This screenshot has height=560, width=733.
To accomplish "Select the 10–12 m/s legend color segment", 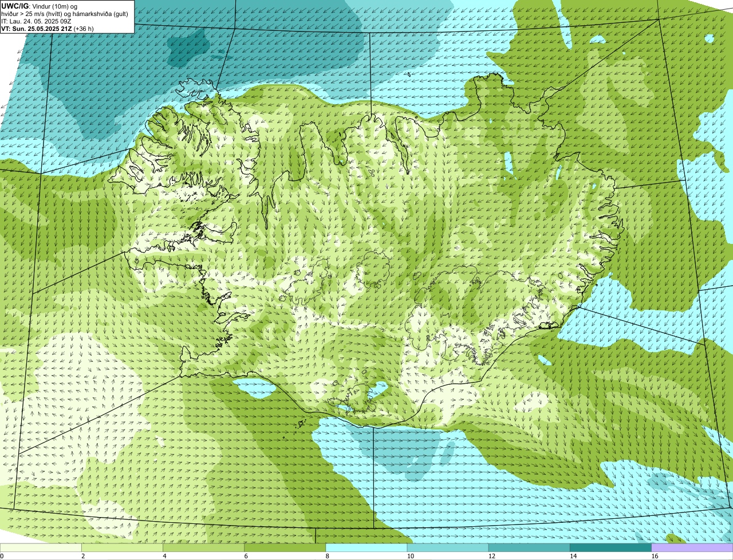I will (x=448, y=547).
